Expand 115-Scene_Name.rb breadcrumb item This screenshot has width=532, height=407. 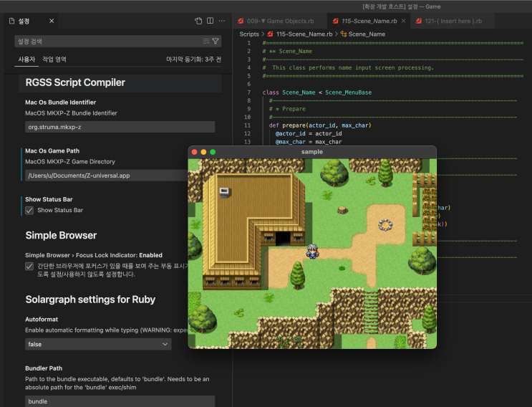pyautogui.click(x=301, y=34)
